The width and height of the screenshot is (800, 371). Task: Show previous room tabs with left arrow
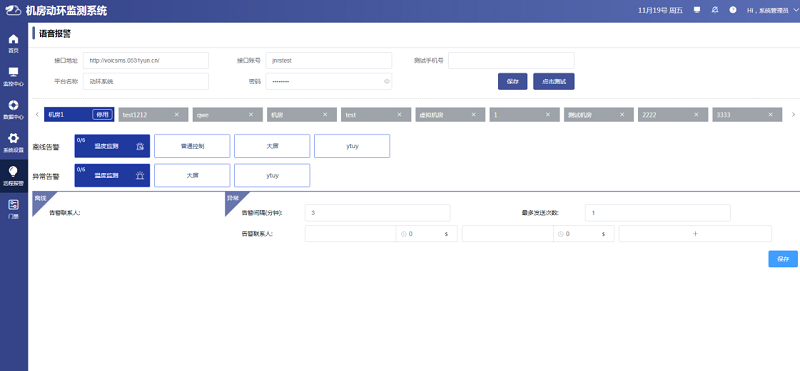coord(37,115)
